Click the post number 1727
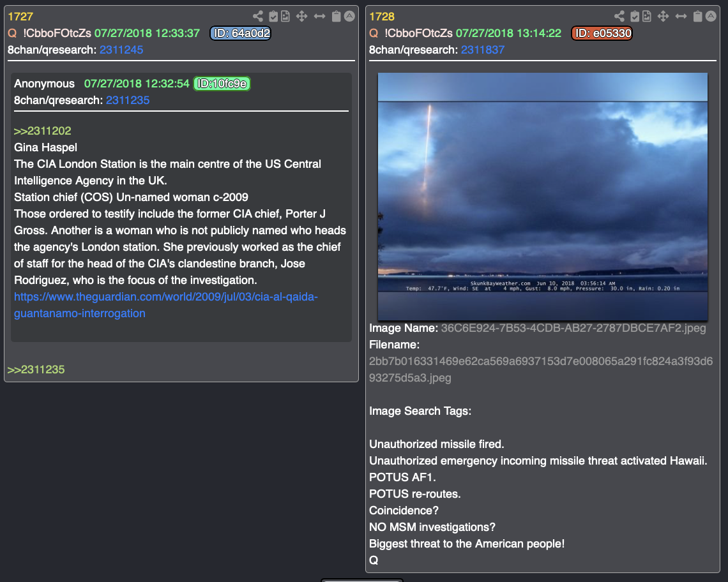Image resolution: width=728 pixels, height=582 pixels. (x=20, y=17)
